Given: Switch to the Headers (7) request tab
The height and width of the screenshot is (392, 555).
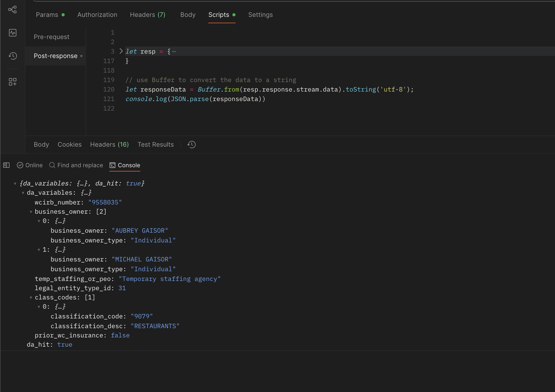Looking at the screenshot, I should 147,15.
